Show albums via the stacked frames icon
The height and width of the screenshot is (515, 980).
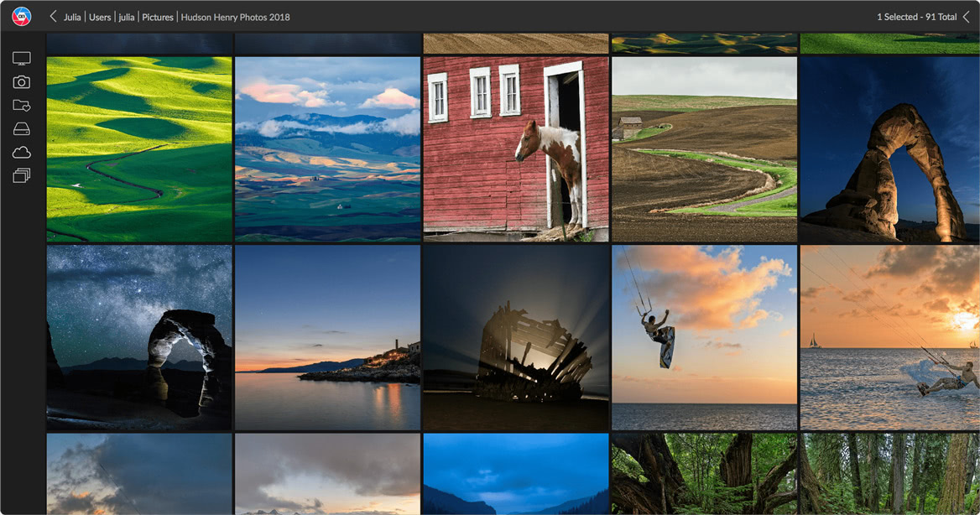click(22, 175)
